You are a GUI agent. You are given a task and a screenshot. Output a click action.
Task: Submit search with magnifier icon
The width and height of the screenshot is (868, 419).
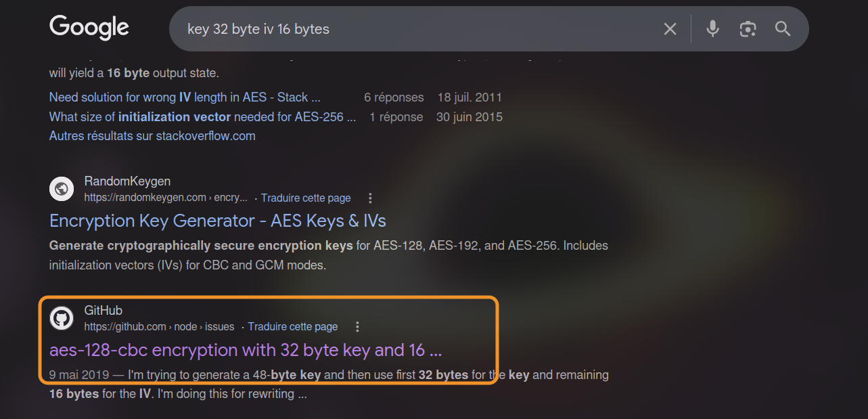click(x=783, y=28)
